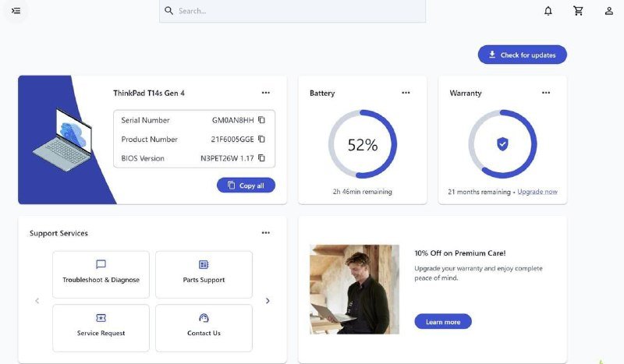Copy the BIOS Version value
Screen dimensions: 624x364
[262, 158]
